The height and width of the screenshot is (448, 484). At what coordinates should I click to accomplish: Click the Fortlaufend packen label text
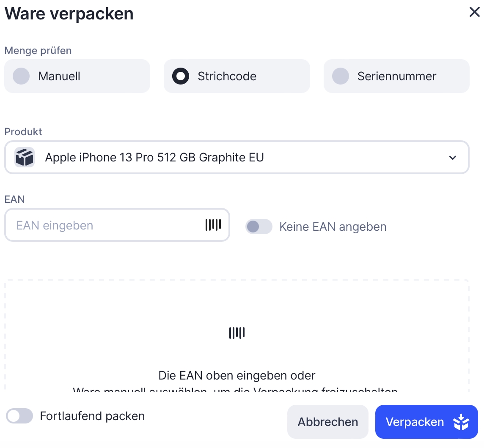(x=92, y=416)
